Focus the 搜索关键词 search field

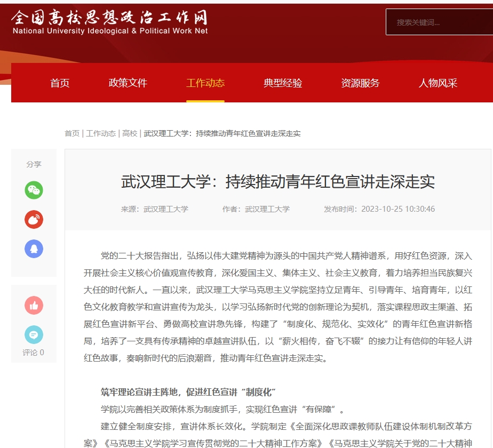pos(440,22)
